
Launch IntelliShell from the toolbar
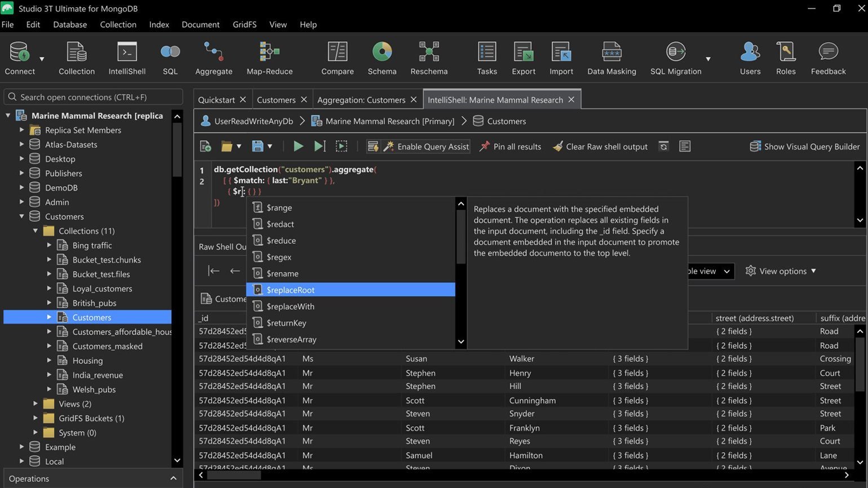[x=127, y=58]
